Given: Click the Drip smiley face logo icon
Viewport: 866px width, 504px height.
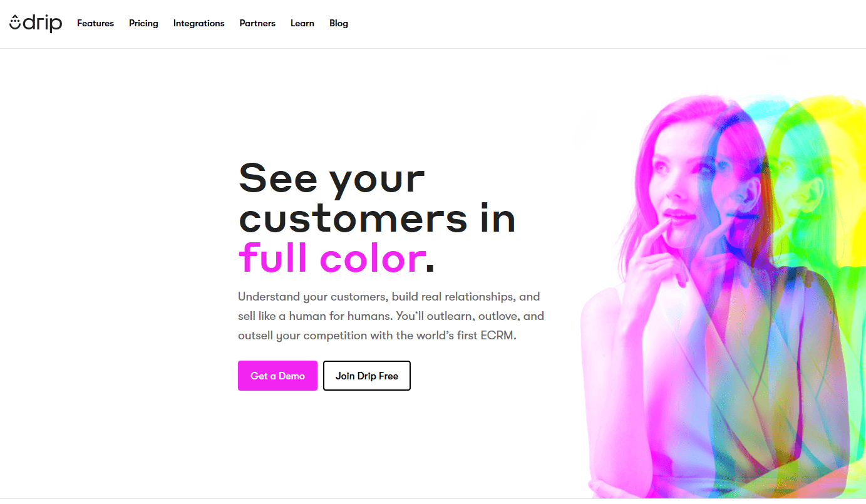Looking at the screenshot, I should click(15, 23).
